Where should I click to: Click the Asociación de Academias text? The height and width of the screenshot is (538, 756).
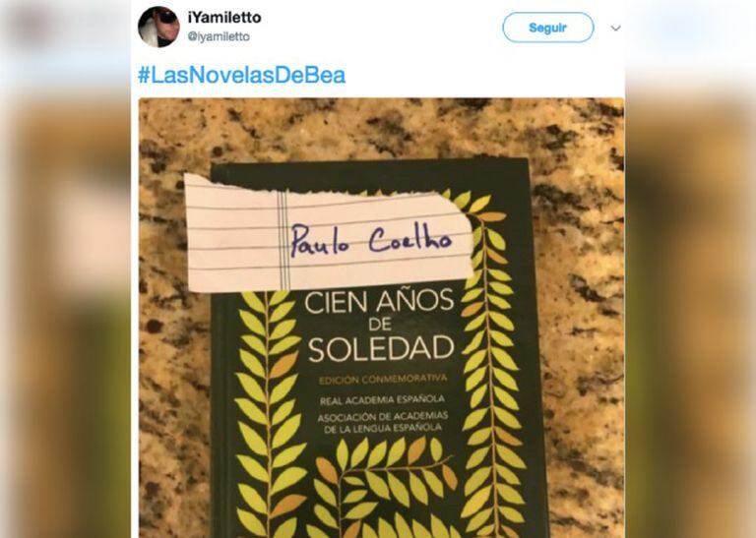click(382, 422)
